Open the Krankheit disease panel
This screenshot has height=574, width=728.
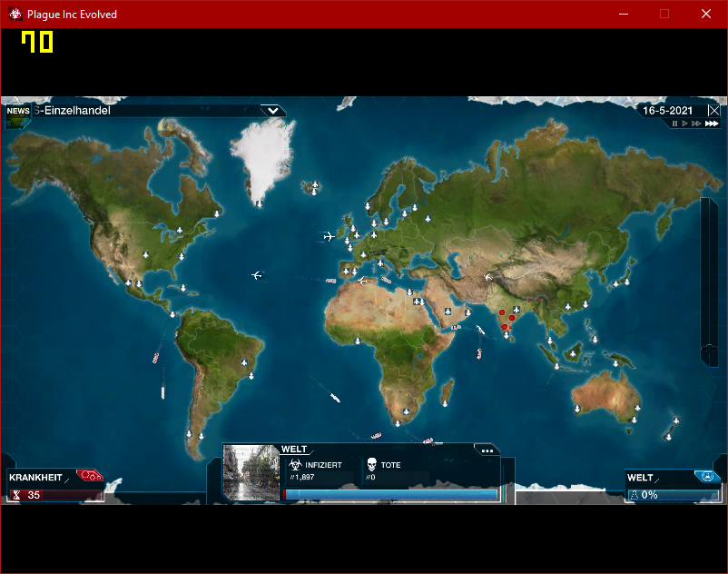pyautogui.click(x=54, y=486)
